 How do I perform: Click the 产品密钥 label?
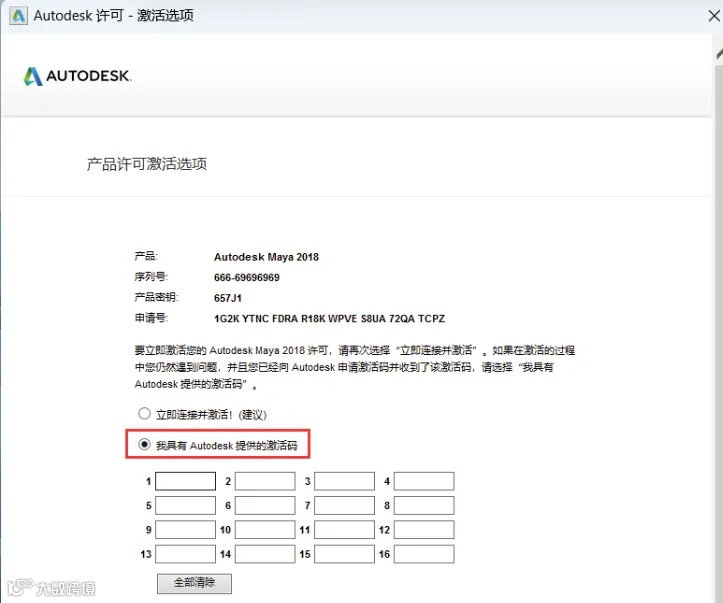(x=156, y=297)
